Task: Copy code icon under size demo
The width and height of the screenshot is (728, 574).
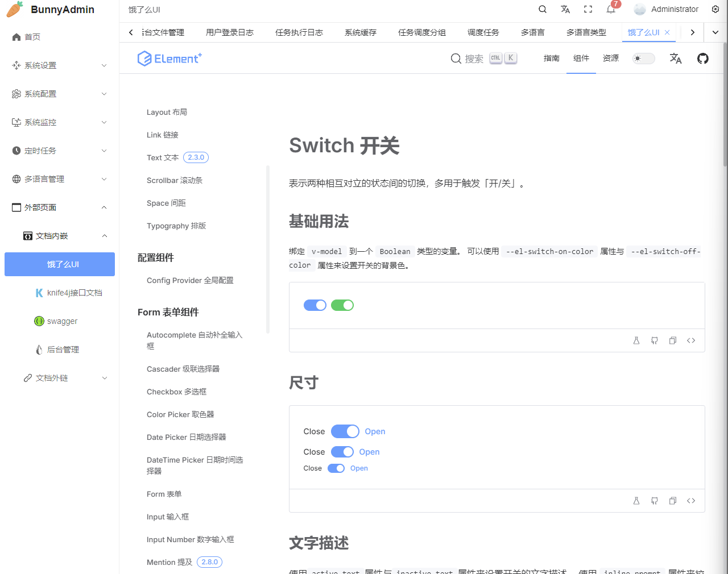Action: coord(673,501)
